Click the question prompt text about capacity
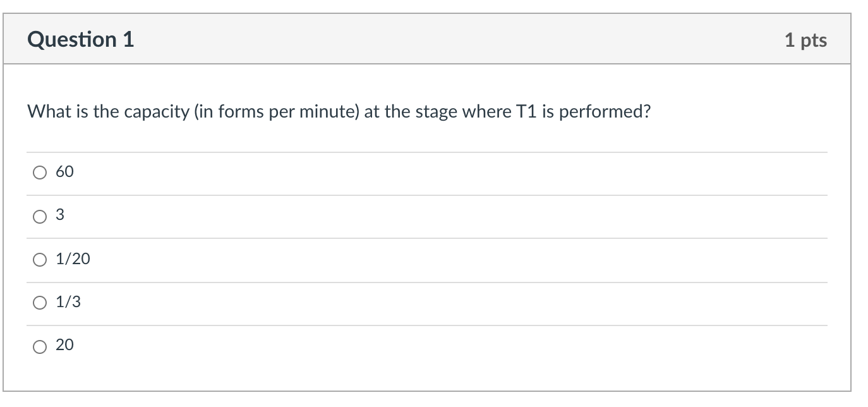The height and width of the screenshot is (407, 868). tap(339, 111)
